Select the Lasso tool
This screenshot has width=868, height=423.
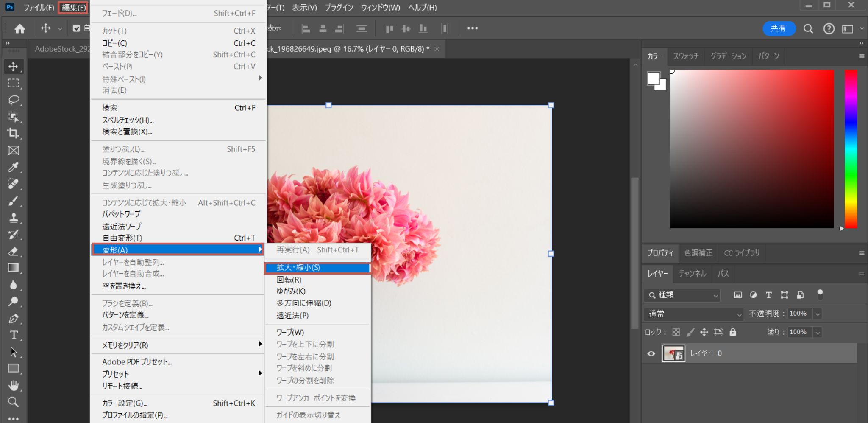point(13,100)
